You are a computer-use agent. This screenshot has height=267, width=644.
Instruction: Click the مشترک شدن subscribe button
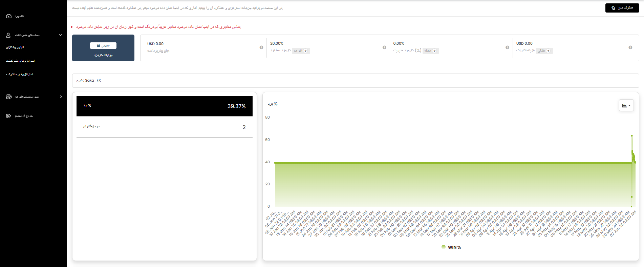coord(622,8)
